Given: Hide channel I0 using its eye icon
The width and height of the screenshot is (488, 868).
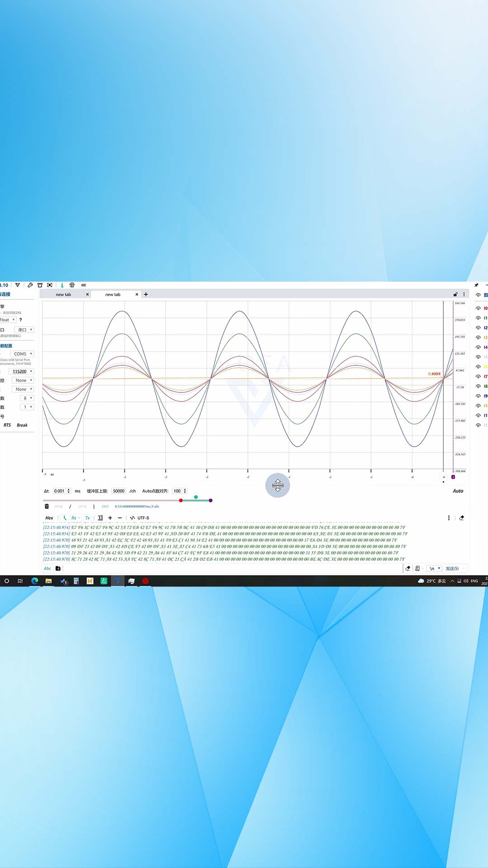Looking at the screenshot, I should [x=478, y=308].
